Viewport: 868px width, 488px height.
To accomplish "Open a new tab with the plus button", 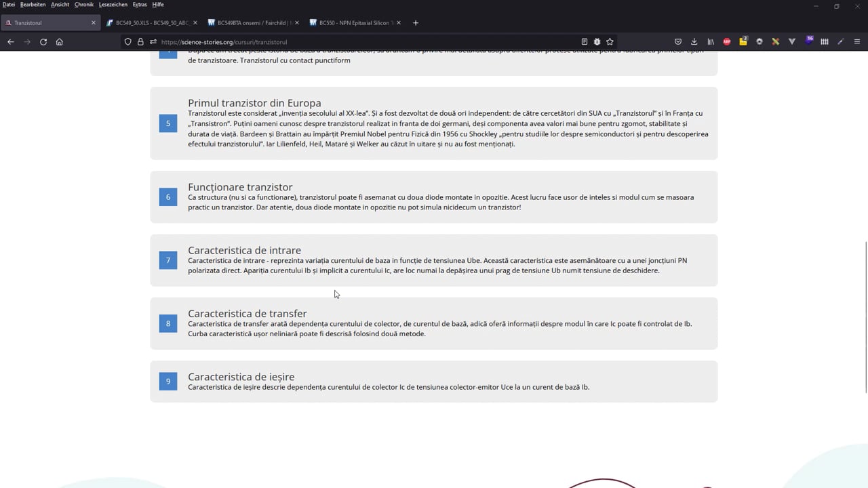I will coord(416,22).
